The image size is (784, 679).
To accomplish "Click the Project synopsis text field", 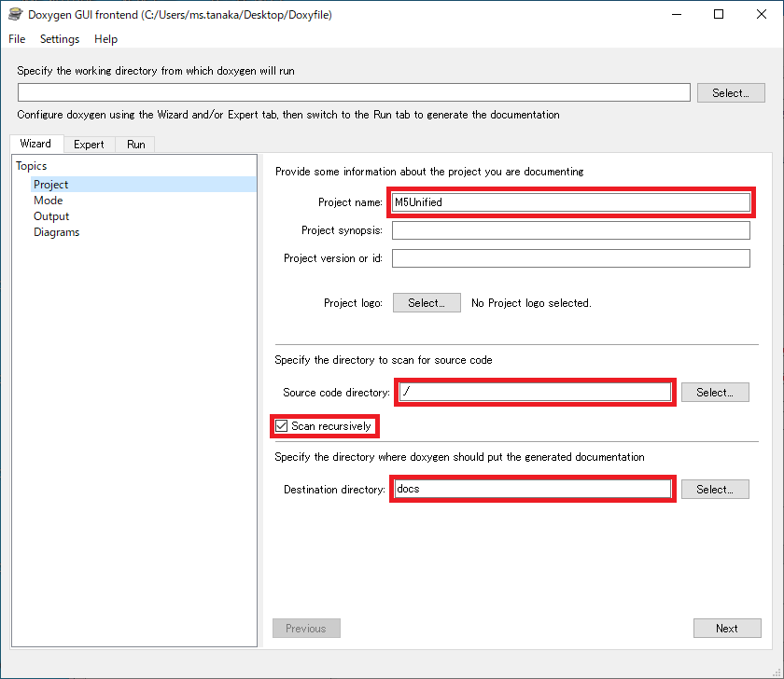I will coord(570,230).
